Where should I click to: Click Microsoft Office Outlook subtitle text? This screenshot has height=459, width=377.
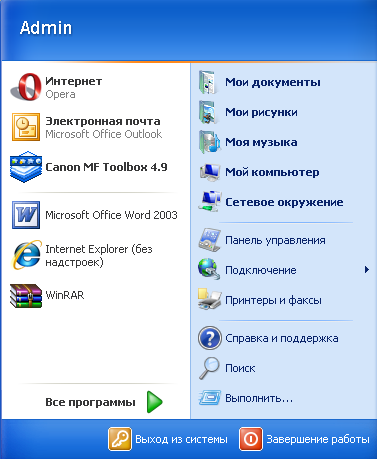(104, 134)
